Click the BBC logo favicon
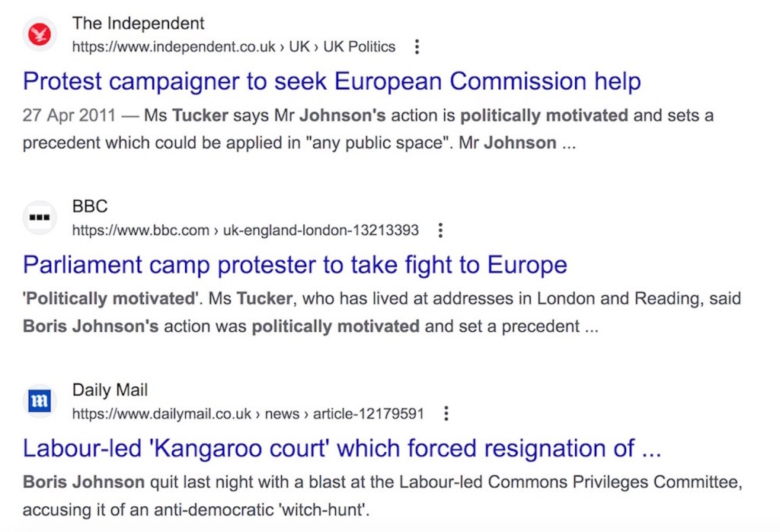 point(40,218)
